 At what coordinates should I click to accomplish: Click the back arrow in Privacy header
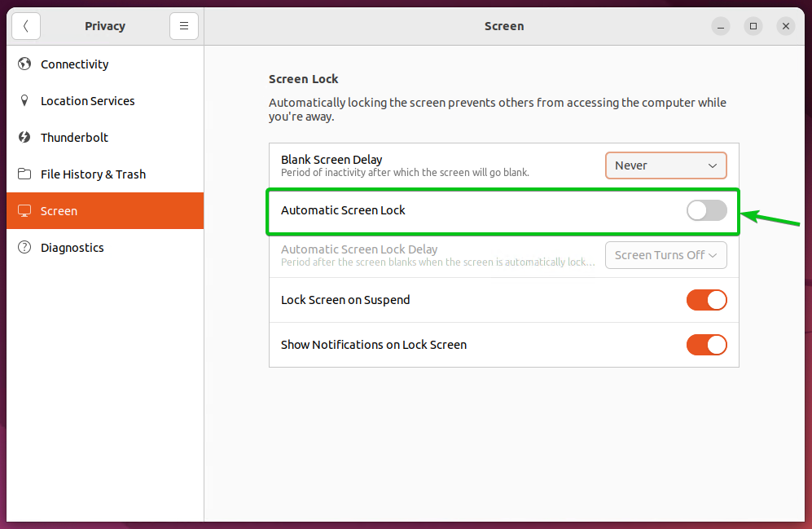point(26,26)
